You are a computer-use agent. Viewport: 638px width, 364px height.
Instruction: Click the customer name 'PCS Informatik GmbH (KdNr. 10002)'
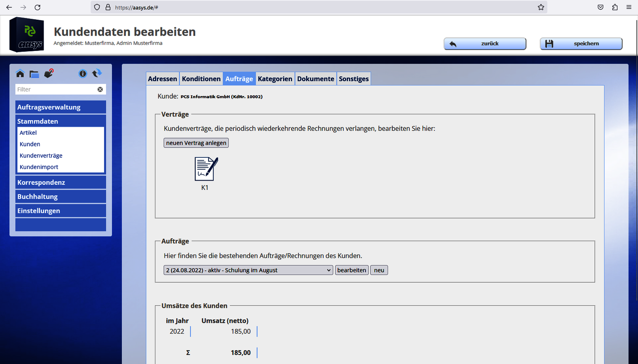click(221, 97)
